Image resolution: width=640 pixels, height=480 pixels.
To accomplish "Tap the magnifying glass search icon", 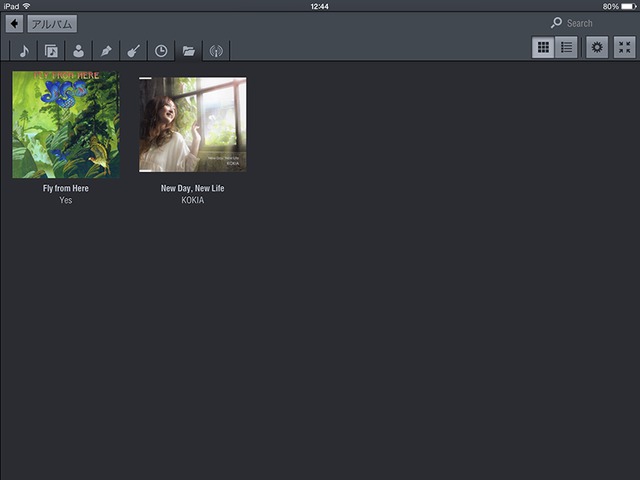I will coord(556,23).
